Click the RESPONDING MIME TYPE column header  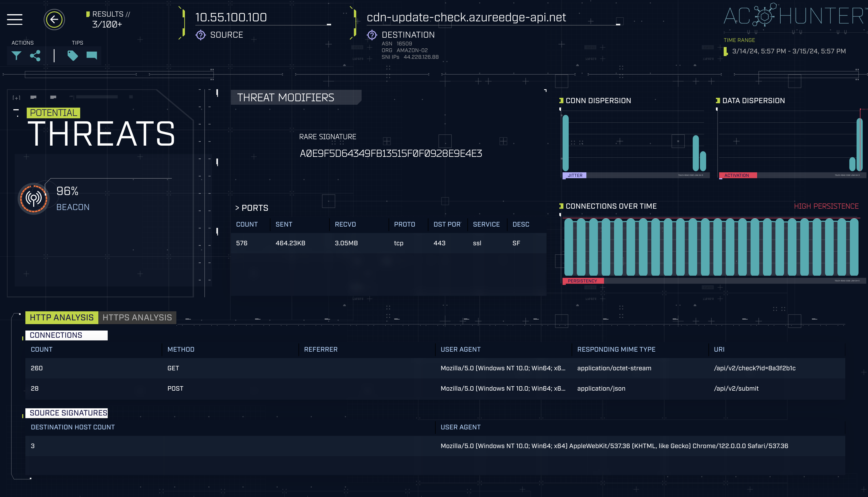pyautogui.click(x=616, y=349)
